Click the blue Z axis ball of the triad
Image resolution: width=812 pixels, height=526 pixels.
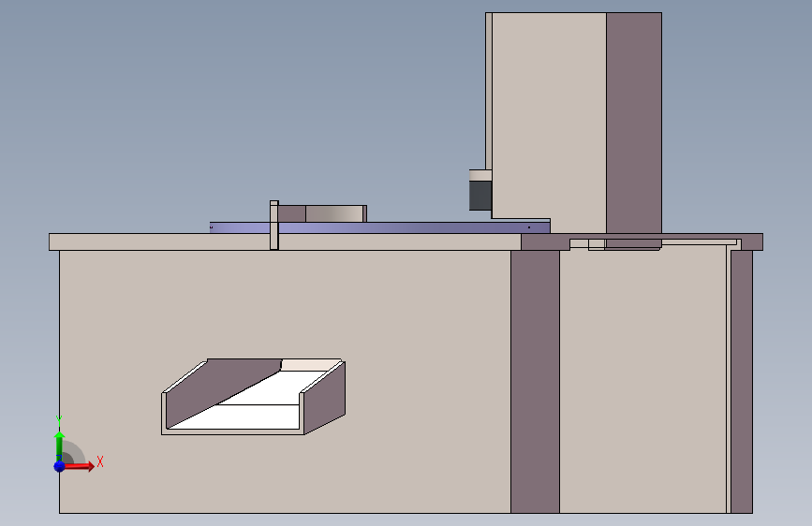pos(60,466)
